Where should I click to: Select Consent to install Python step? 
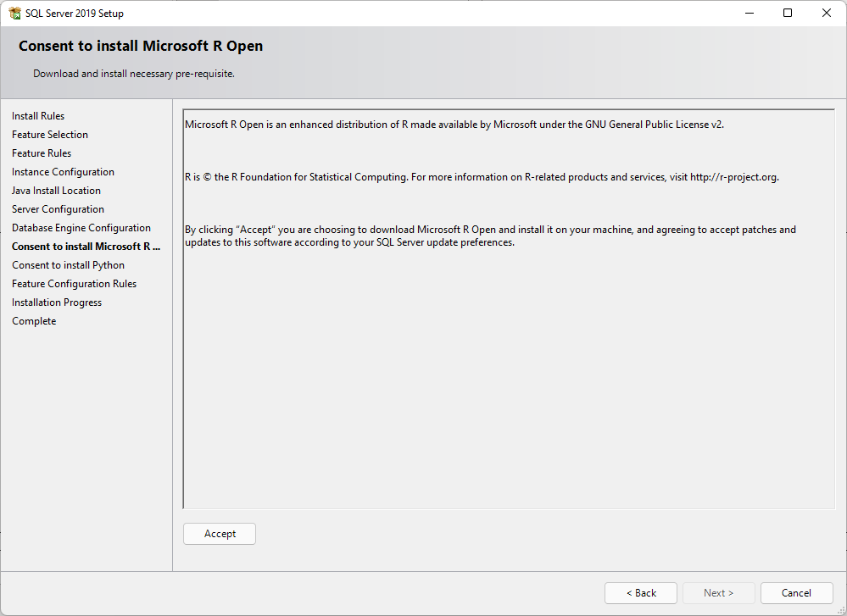click(x=68, y=265)
